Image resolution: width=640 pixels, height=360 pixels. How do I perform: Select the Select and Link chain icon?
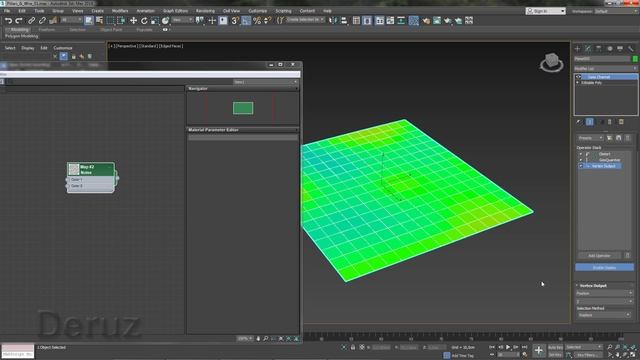click(x=31, y=20)
